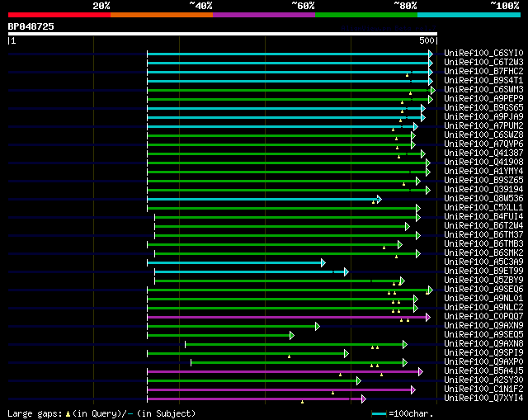Click the cyan ~100% identity legend segment
The height and width of the screenshot is (420, 528).
click(x=469, y=15)
